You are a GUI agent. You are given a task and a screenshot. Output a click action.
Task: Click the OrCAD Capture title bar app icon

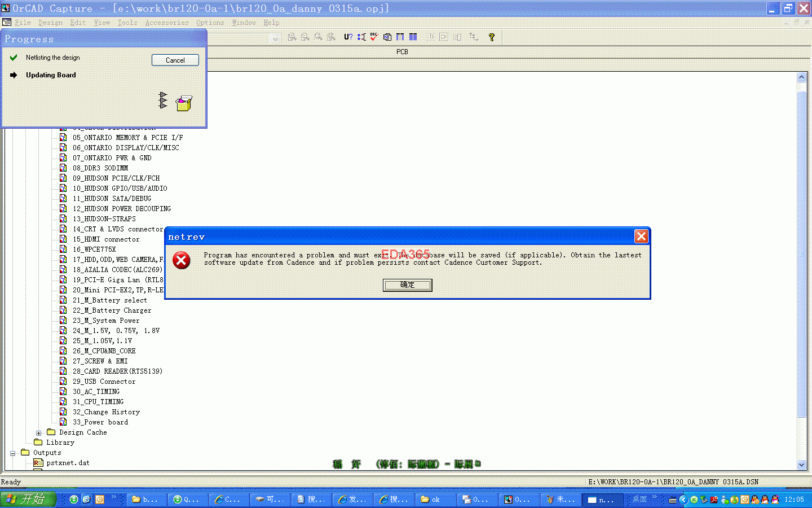click(6, 8)
